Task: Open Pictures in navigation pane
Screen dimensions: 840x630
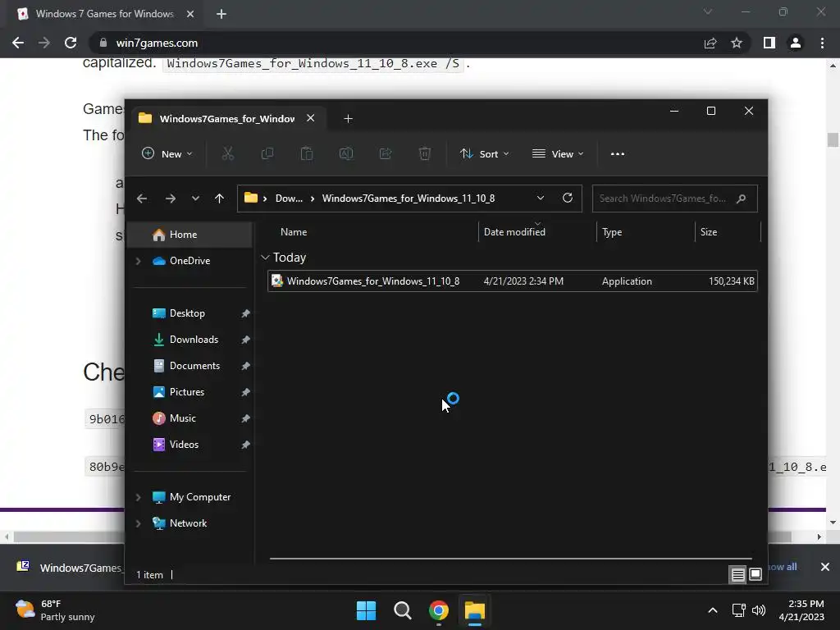Action: (186, 392)
